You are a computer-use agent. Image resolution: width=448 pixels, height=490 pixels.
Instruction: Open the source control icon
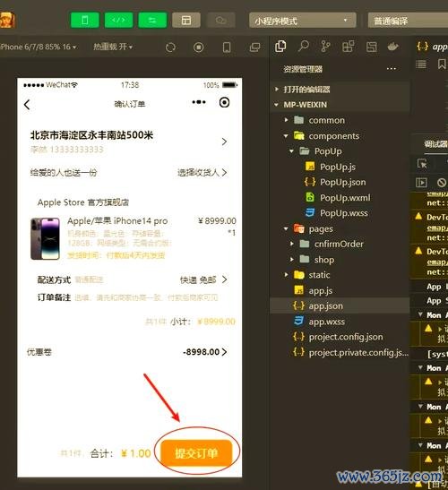point(325,47)
